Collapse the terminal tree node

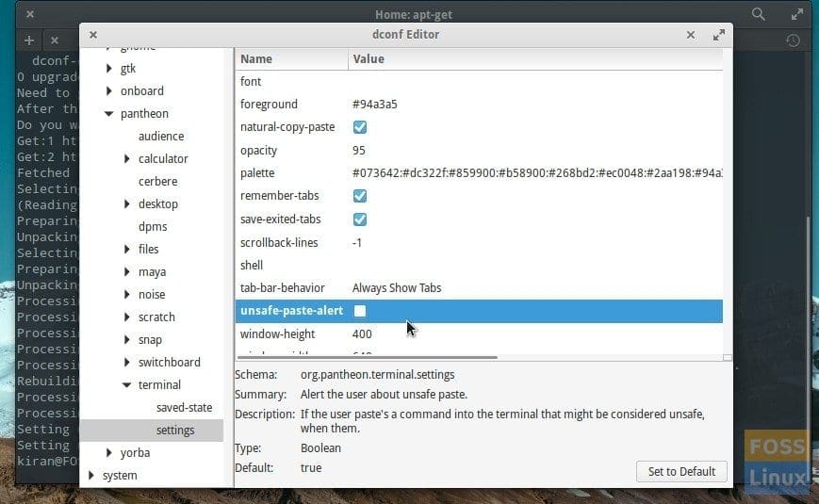click(126, 385)
